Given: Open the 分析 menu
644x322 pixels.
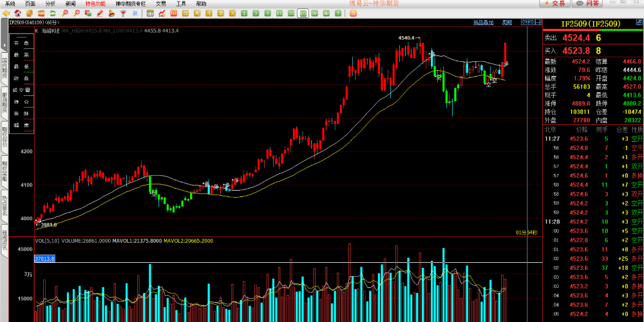Looking at the screenshot, I should tap(50, 4).
